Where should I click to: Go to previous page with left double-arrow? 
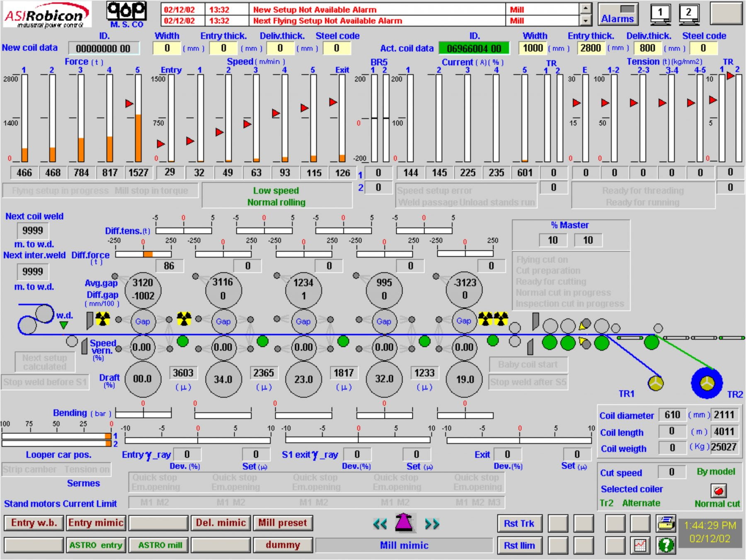(380, 524)
